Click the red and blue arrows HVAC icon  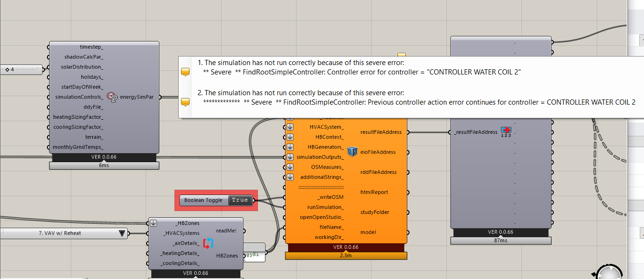(208, 243)
